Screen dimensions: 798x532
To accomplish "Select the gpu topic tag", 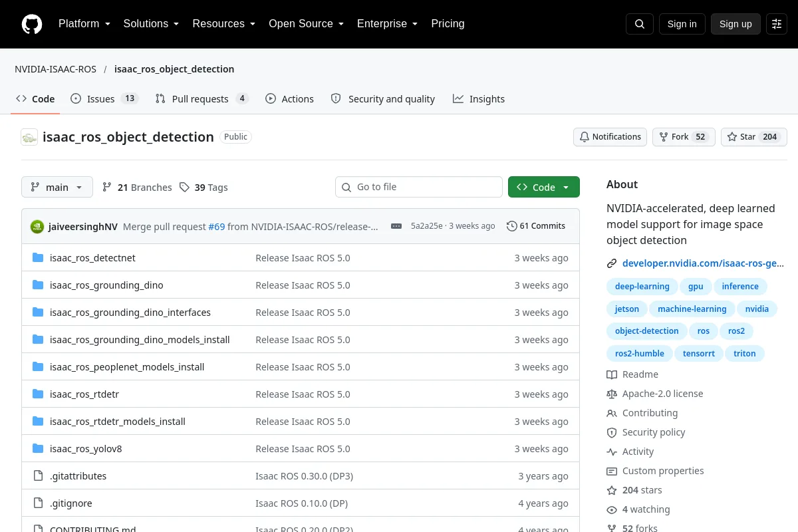I will (x=696, y=287).
